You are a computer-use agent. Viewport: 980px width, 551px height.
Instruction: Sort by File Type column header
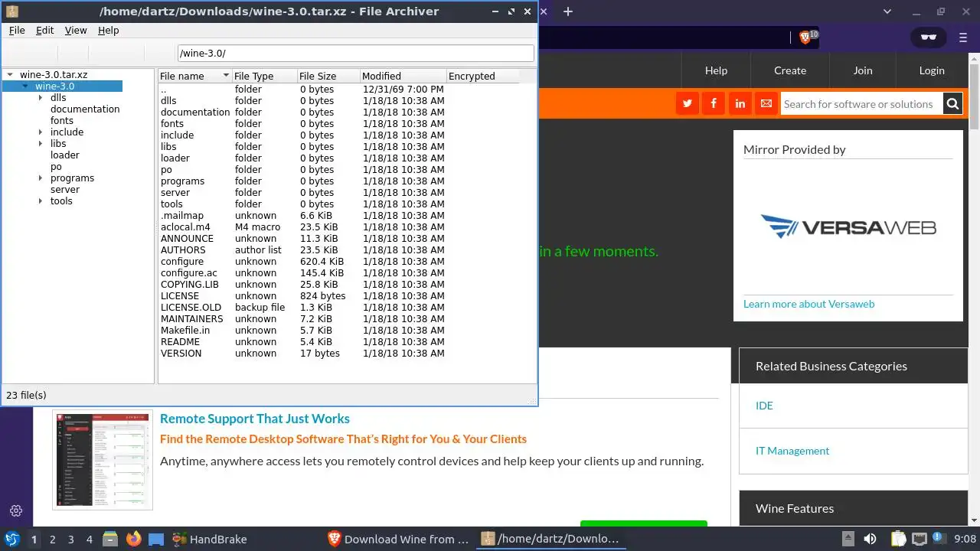[264, 76]
